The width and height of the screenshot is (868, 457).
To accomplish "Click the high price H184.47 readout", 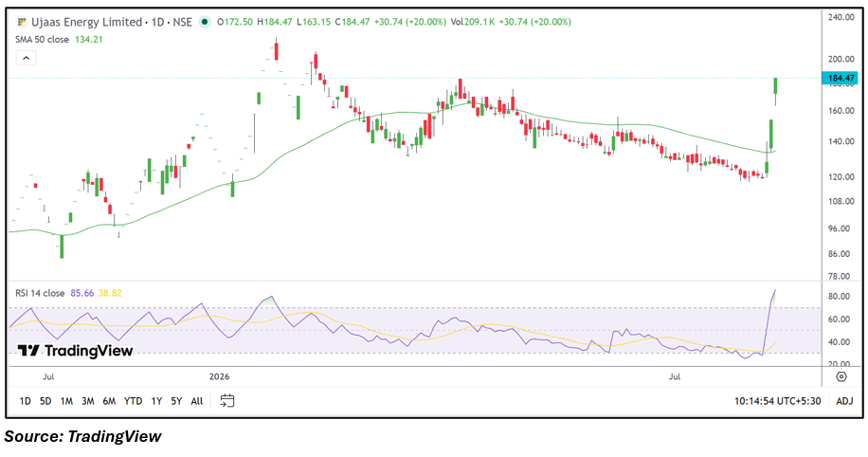I will click(x=275, y=22).
